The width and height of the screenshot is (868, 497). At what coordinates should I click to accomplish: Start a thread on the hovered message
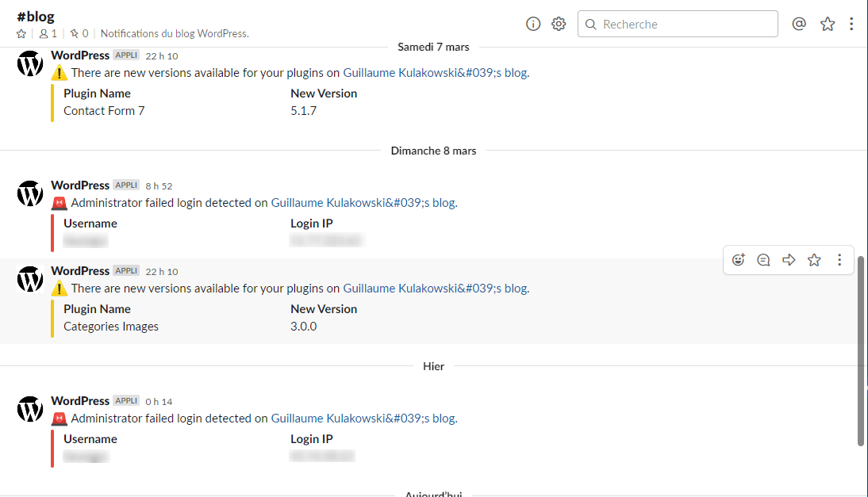click(x=763, y=260)
